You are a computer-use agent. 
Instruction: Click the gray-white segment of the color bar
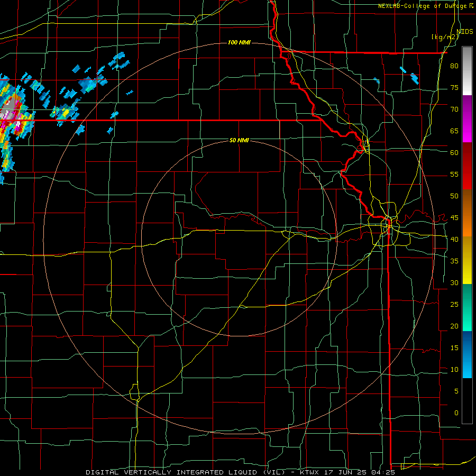tap(467, 71)
